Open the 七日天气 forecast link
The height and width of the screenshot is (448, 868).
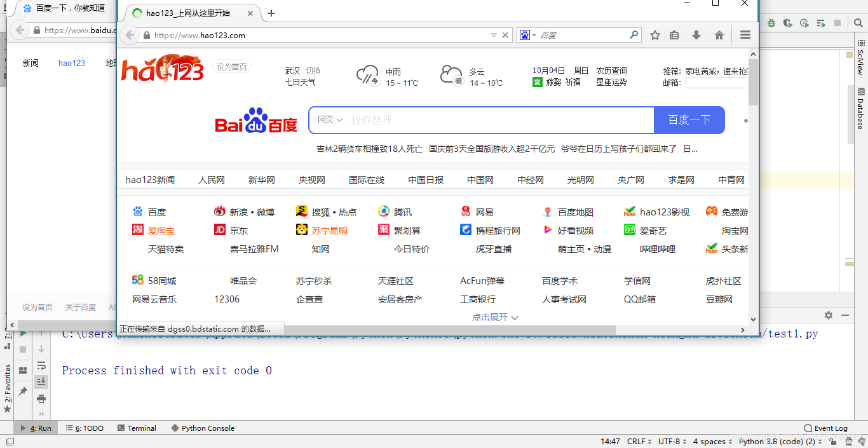tap(300, 82)
